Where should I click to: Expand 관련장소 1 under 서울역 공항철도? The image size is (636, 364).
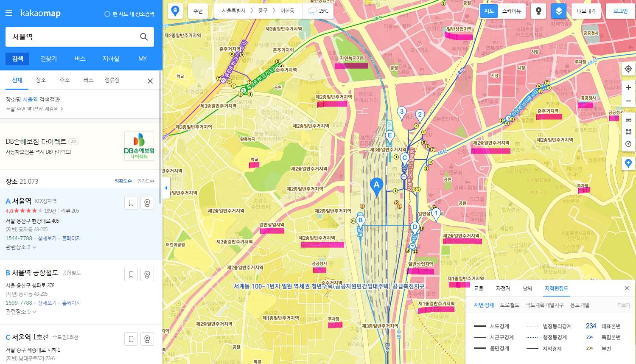(x=21, y=312)
